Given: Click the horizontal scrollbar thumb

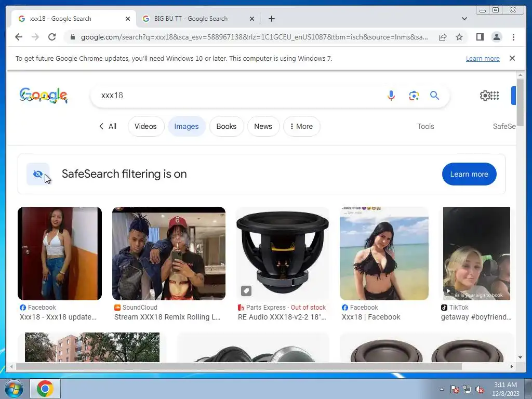Looking at the screenshot, I should tap(239, 366).
